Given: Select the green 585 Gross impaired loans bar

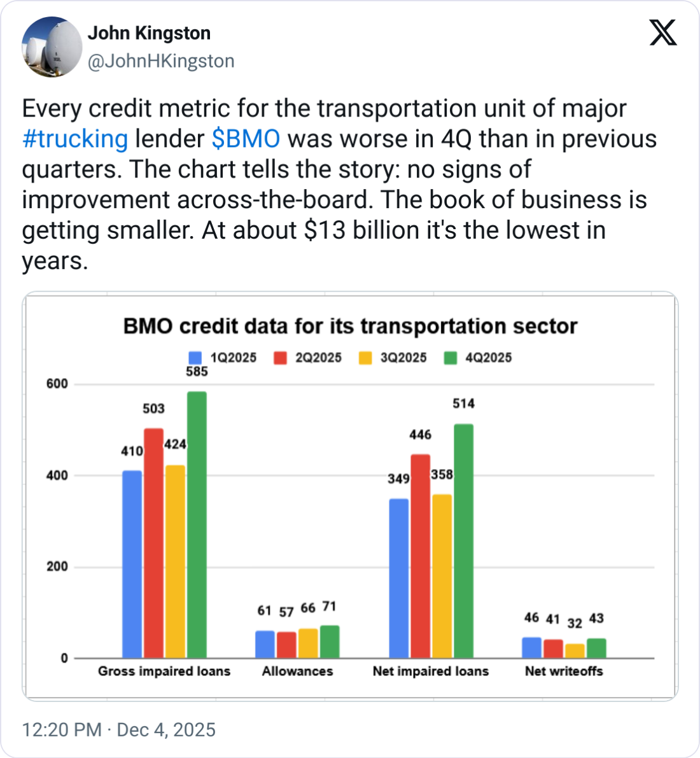Looking at the screenshot, I should (x=197, y=524).
